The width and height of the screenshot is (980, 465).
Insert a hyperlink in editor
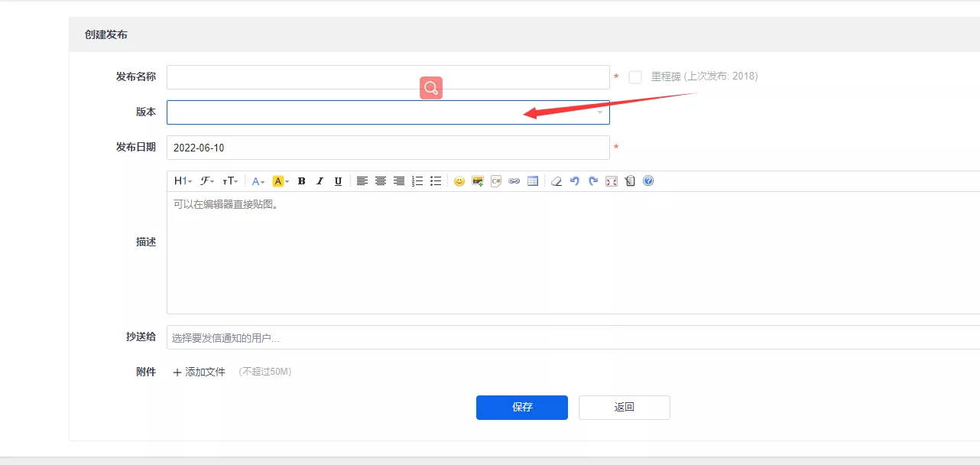tap(514, 181)
